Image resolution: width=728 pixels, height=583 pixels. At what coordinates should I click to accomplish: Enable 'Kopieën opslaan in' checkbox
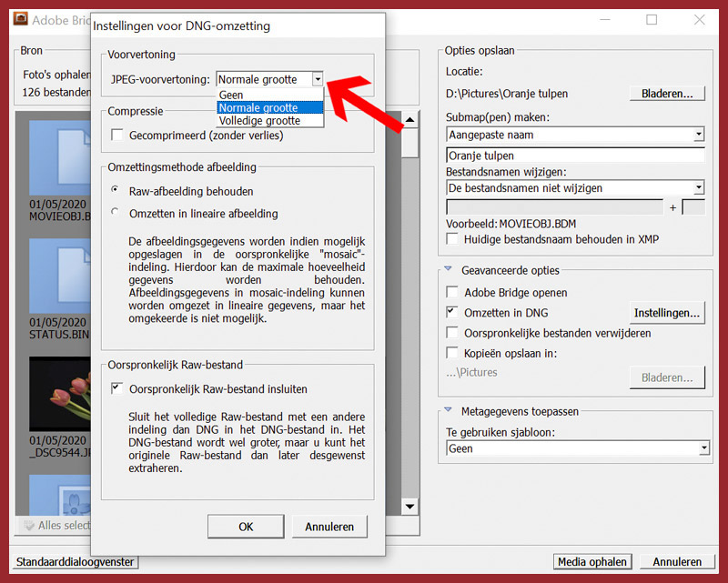[x=451, y=353]
